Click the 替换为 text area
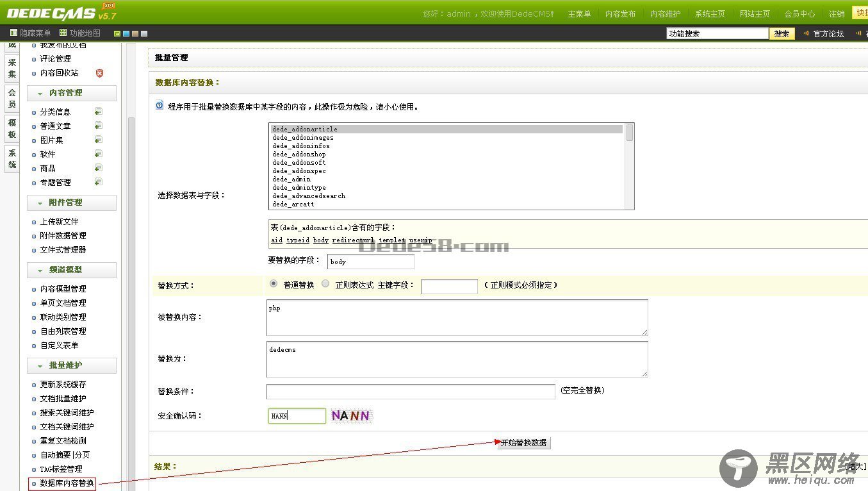This screenshot has width=868, height=491. (457, 359)
